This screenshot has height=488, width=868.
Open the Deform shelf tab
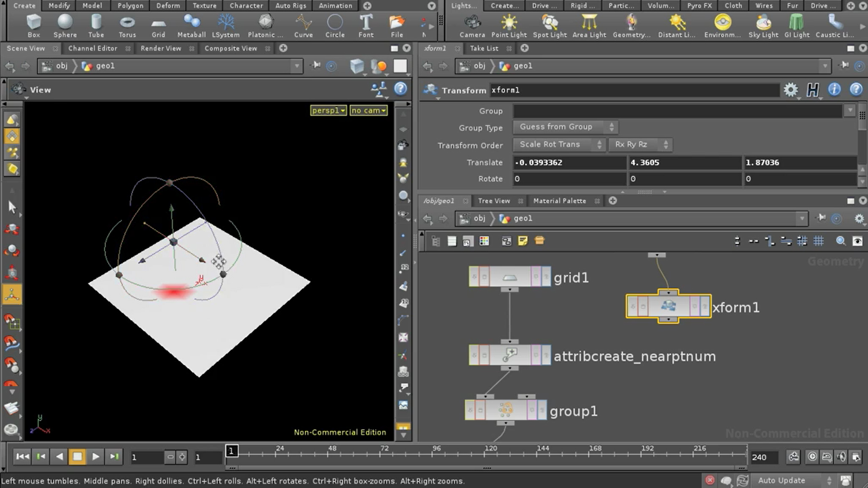[x=168, y=5]
